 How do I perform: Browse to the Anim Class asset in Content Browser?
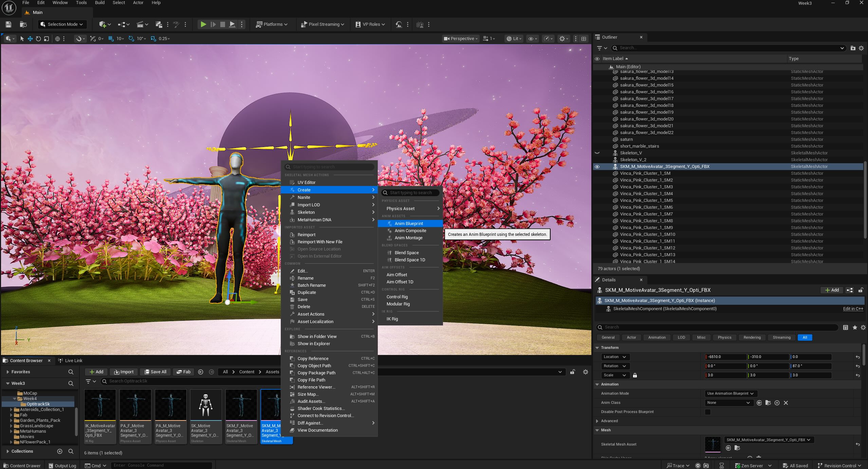(x=768, y=403)
